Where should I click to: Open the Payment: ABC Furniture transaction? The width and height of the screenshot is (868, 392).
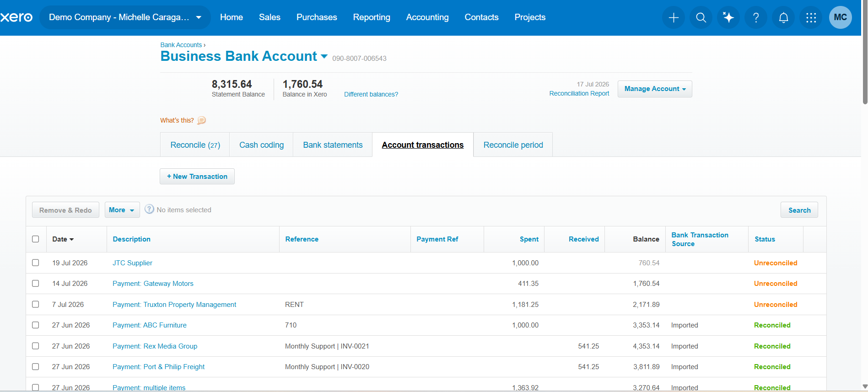click(150, 325)
